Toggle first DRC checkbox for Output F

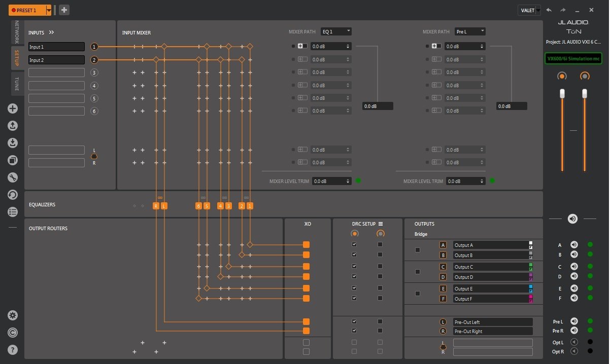pyautogui.click(x=354, y=298)
